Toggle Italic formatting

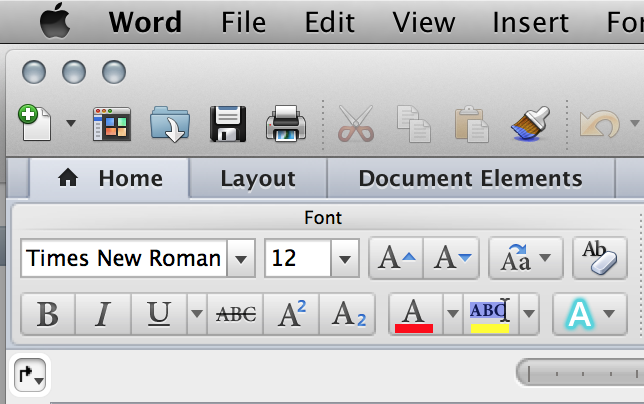[103, 314]
